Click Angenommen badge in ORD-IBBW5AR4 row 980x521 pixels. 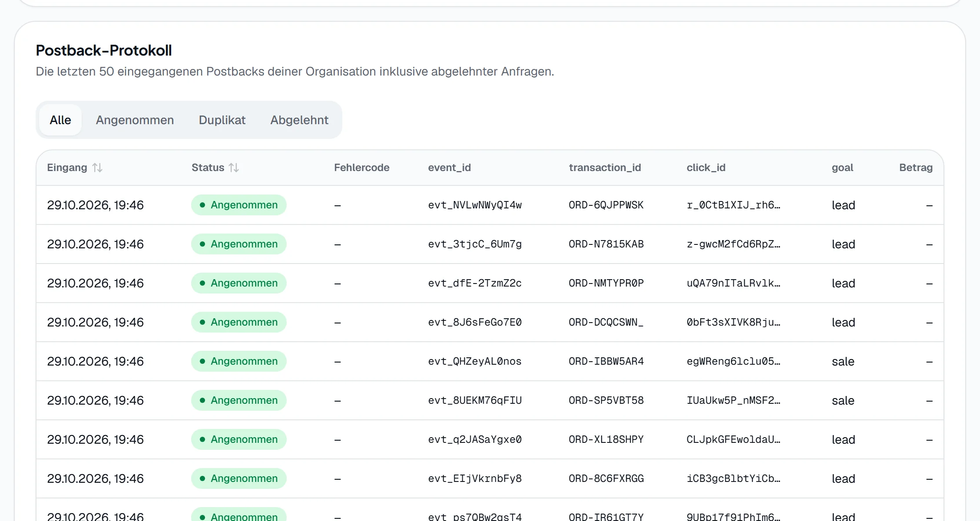point(239,361)
